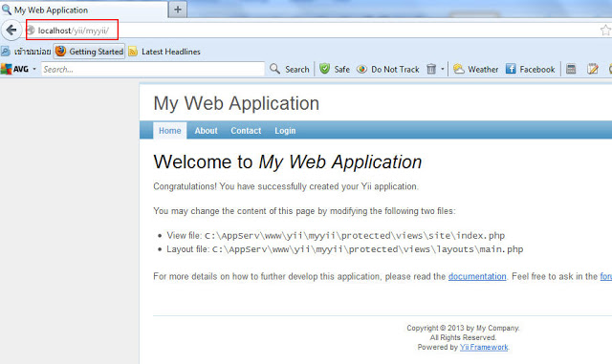Image resolution: width=612 pixels, height=364 pixels.
Task: Click the My Web Application page header
Action: pyautogui.click(x=236, y=104)
